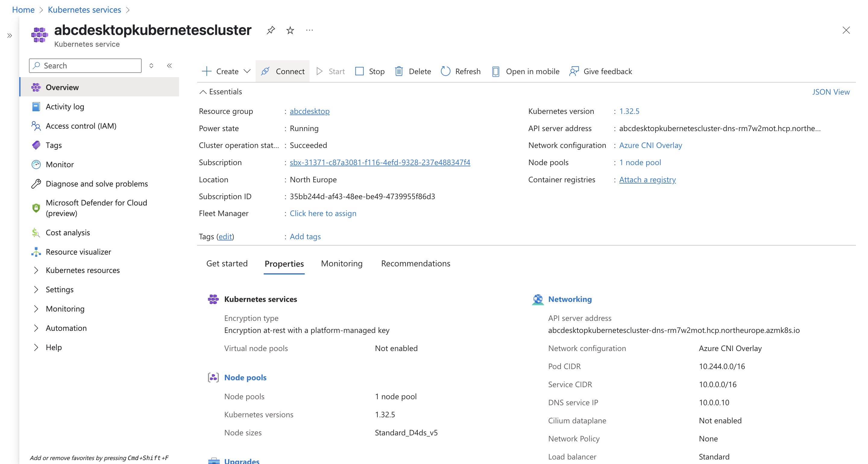Open Give feedback
Screen dimensions: 868x464
tap(600, 71)
